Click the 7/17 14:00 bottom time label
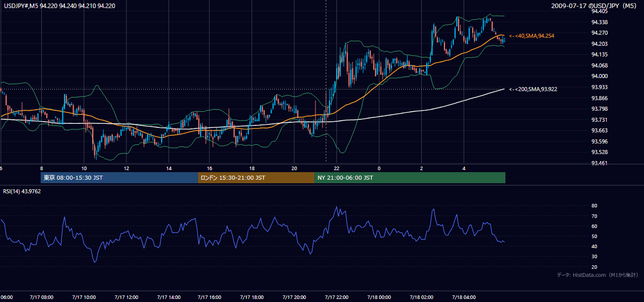Viewport: 644px width, 302px height. tap(168, 297)
